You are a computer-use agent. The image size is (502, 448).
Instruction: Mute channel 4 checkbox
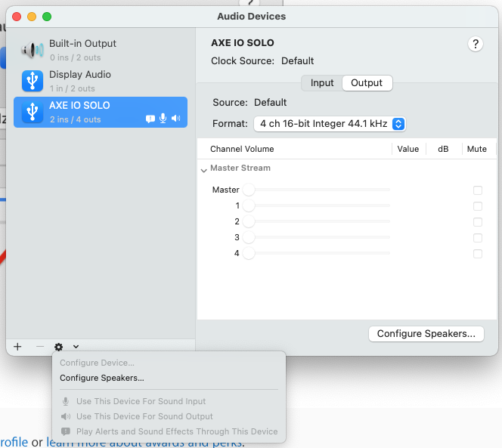click(478, 254)
